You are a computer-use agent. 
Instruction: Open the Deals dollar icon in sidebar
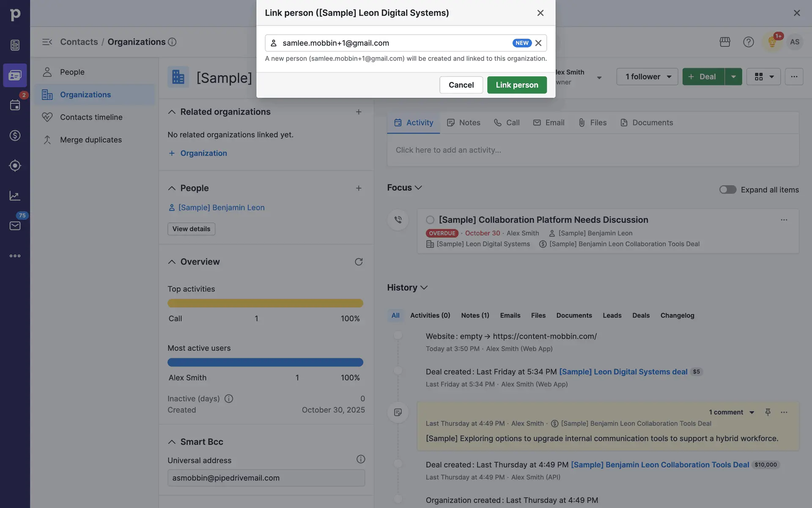15,135
